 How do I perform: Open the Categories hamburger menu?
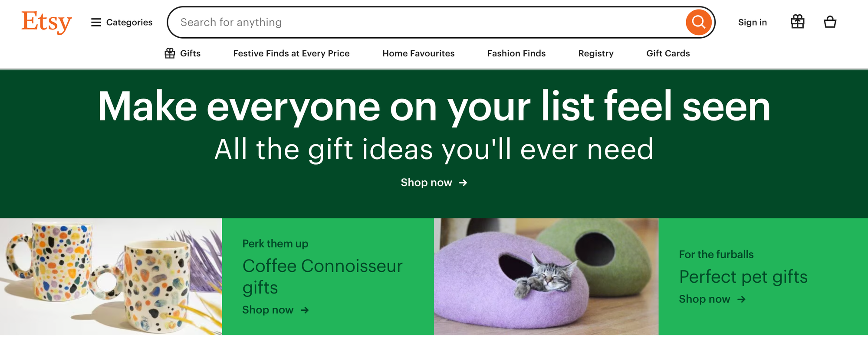[95, 22]
